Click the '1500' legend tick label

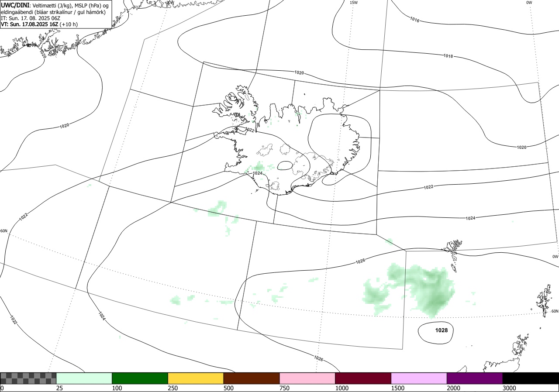[397, 388]
